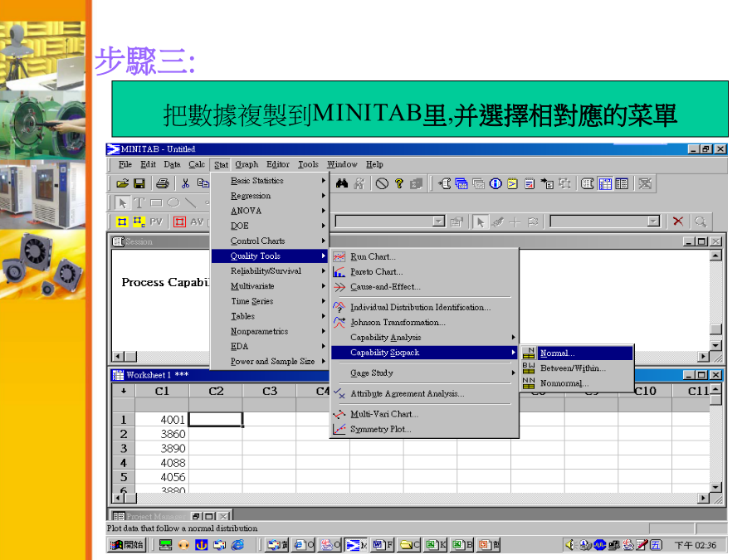Click the Run Chart menu icon
Image resolution: width=747 pixels, height=560 pixels.
[x=339, y=256]
